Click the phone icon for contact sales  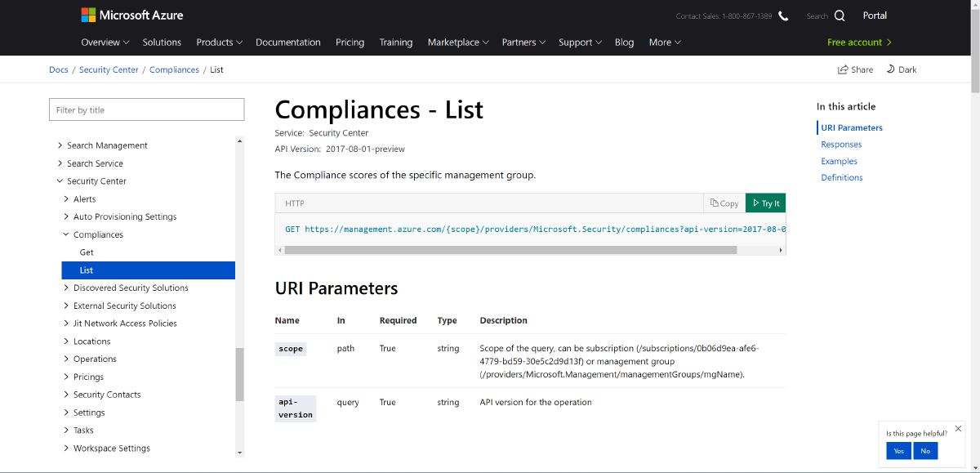pyautogui.click(x=782, y=15)
